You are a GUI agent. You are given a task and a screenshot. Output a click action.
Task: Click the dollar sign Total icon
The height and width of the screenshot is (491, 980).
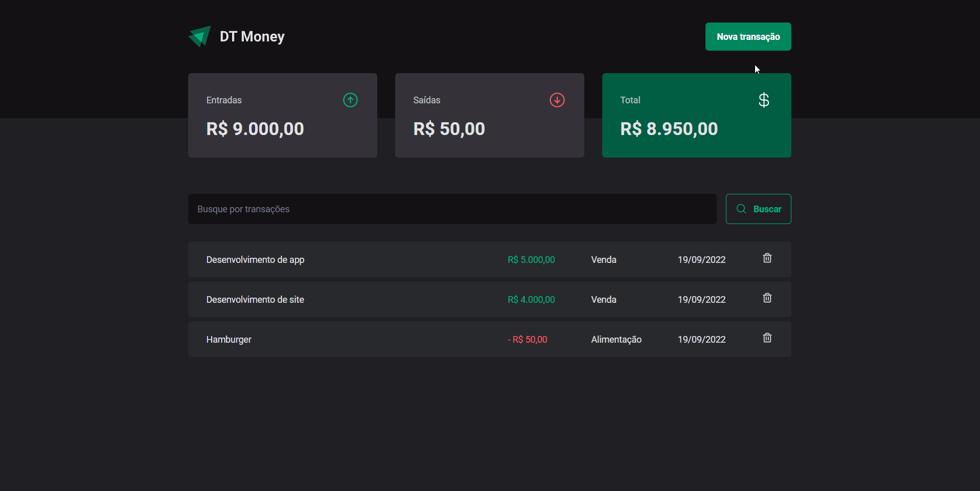point(764,100)
